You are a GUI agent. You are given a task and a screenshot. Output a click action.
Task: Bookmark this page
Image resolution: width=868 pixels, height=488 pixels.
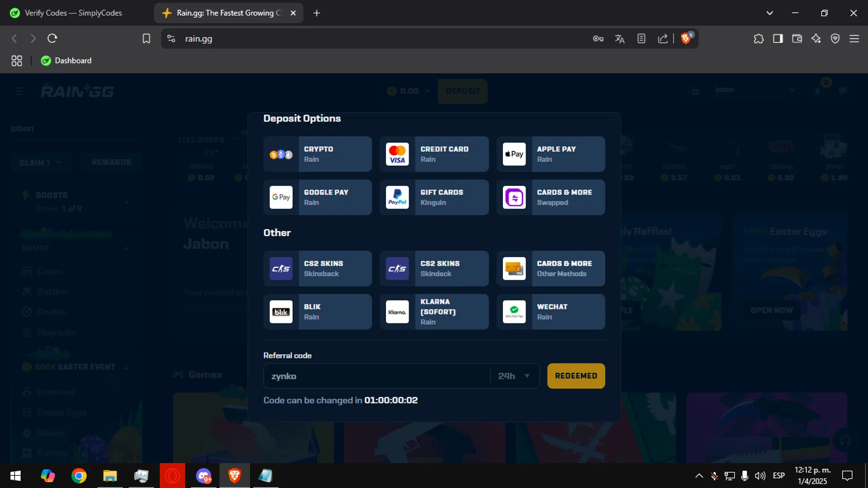(x=146, y=38)
